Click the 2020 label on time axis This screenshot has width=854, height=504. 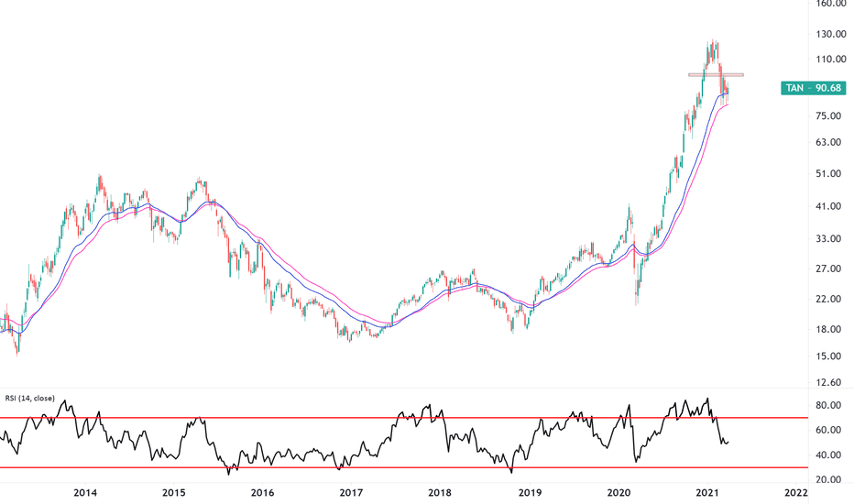pyautogui.click(x=619, y=493)
